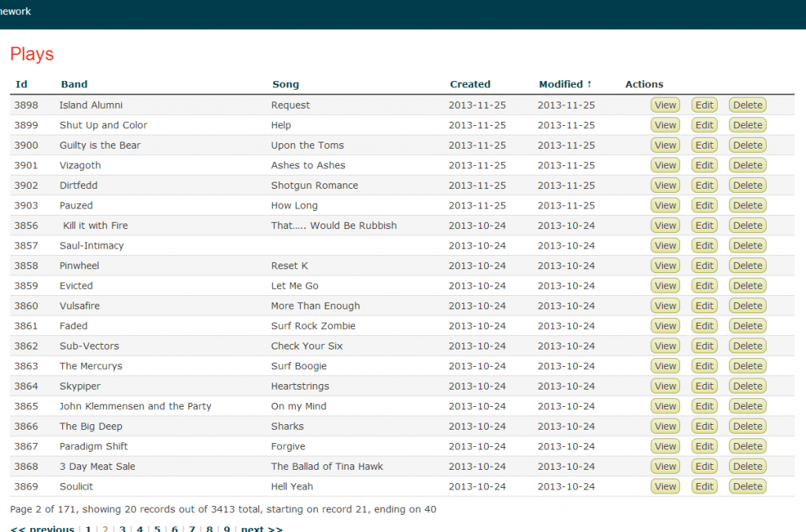
Task: Delete the Vulsafire record
Action: (x=747, y=306)
